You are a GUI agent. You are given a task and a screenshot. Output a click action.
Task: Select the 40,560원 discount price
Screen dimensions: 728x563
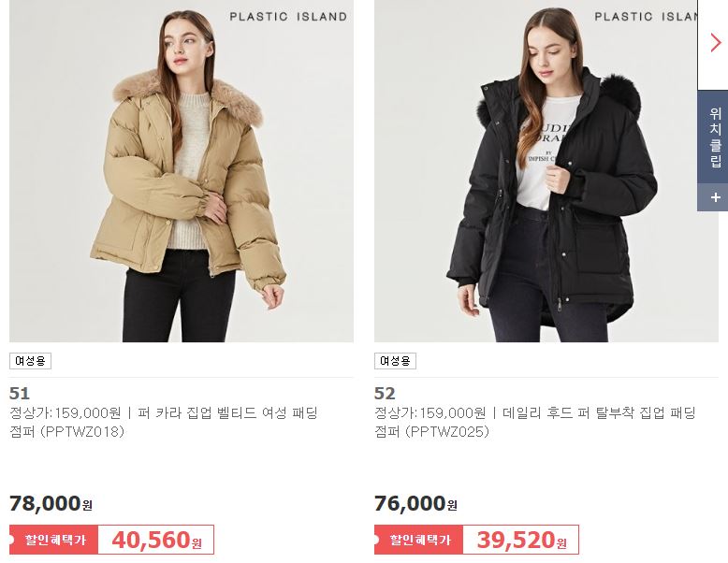pos(156,540)
